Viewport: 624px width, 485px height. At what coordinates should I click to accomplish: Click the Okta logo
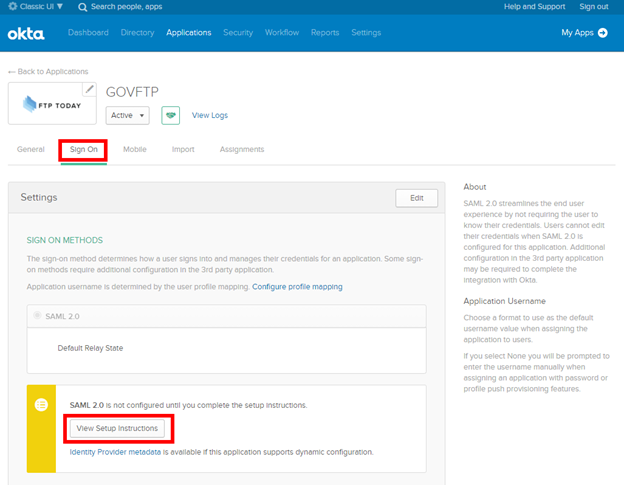click(26, 33)
